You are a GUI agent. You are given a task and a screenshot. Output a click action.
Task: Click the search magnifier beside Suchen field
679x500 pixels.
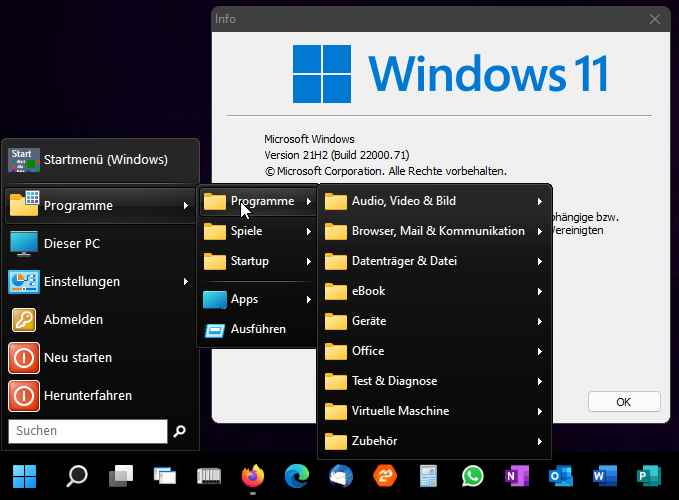coord(180,431)
